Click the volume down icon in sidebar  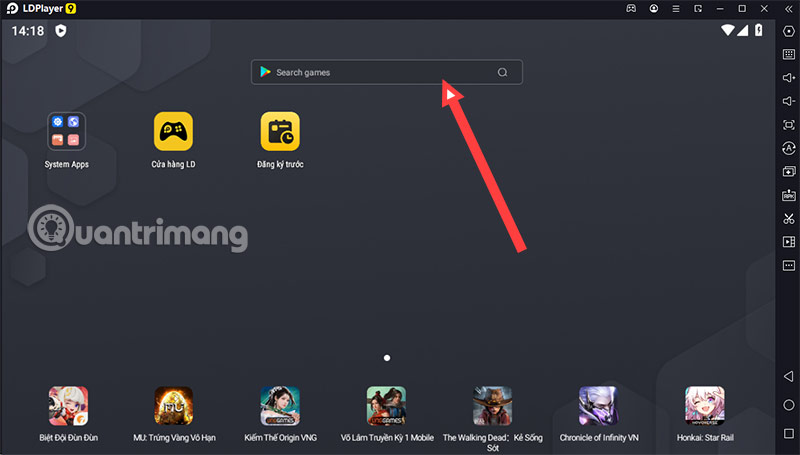coord(789,101)
